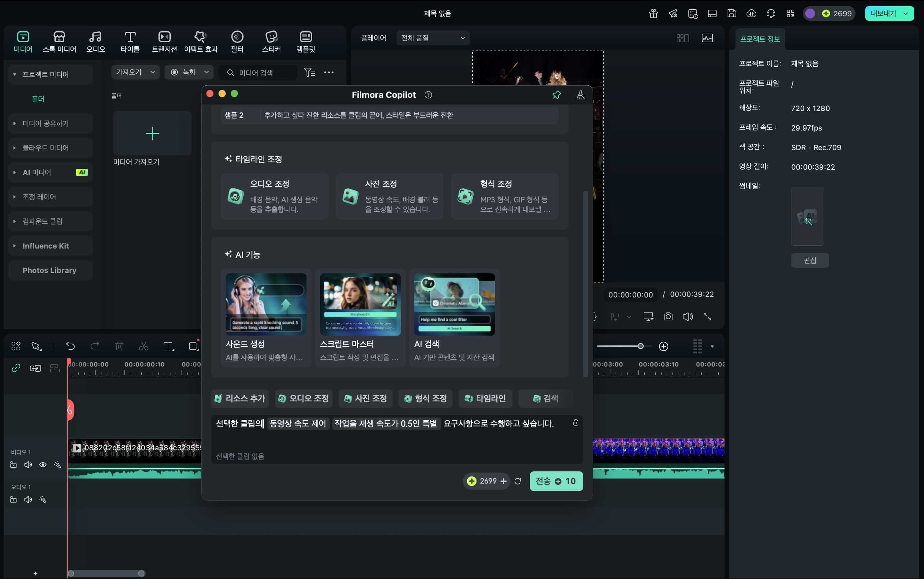Viewport: 924px width, 579px height.
Task: Click the headset support icon
Action: (x=771, y=14)
